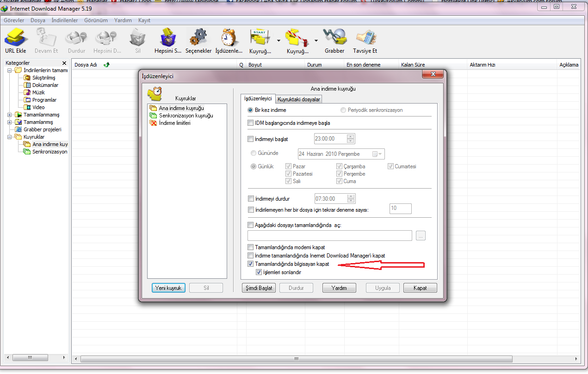588x374 pixels.
Task: Open the dropdown arrow beside the START queue icon
Action: [279, 40]
